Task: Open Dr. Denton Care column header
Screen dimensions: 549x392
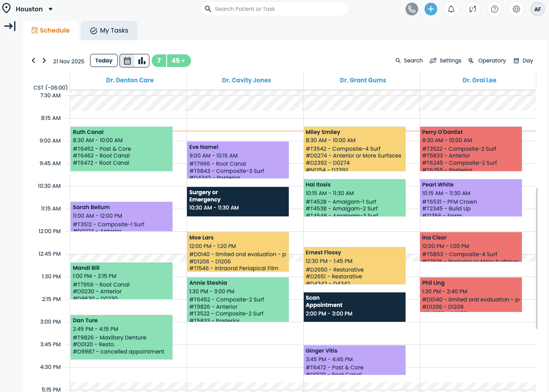Action: (x=130, y=80)
